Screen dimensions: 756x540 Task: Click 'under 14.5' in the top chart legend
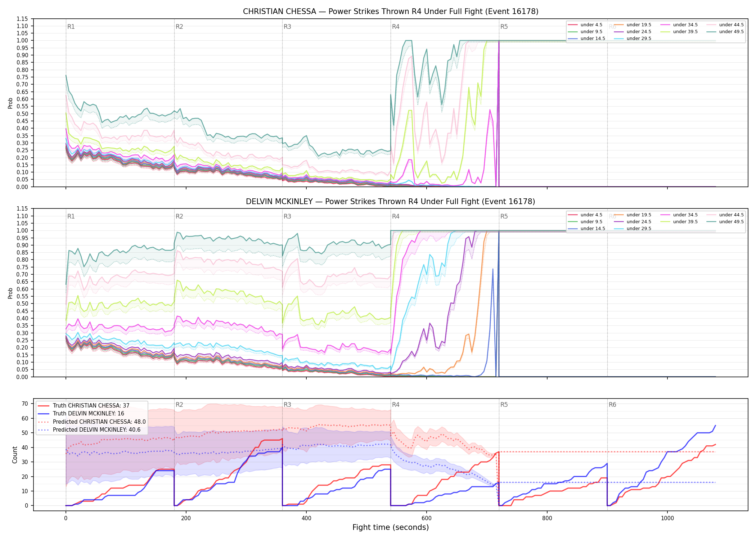(x=586, y=39)
